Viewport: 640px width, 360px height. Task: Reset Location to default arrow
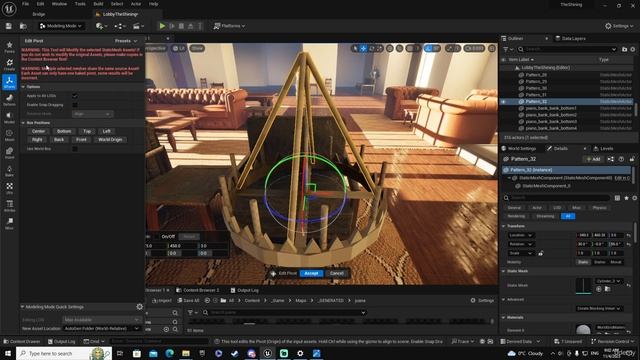[x=629, y=236]
